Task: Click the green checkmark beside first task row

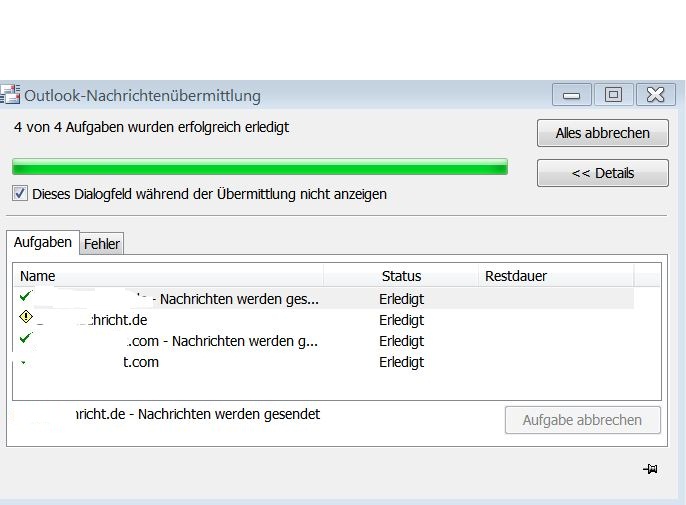Action: pos(25,296)
